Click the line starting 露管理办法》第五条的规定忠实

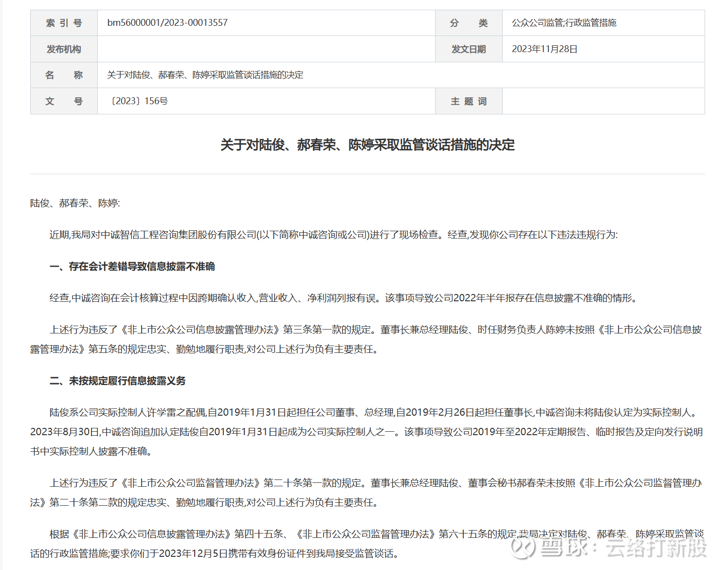click(x=205, y=349)
